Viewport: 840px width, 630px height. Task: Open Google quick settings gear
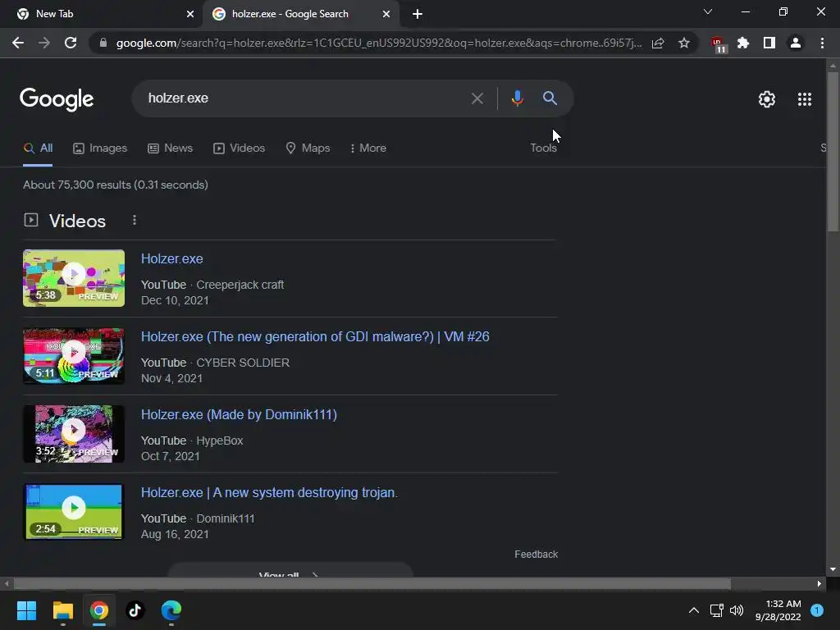[767, 99]
